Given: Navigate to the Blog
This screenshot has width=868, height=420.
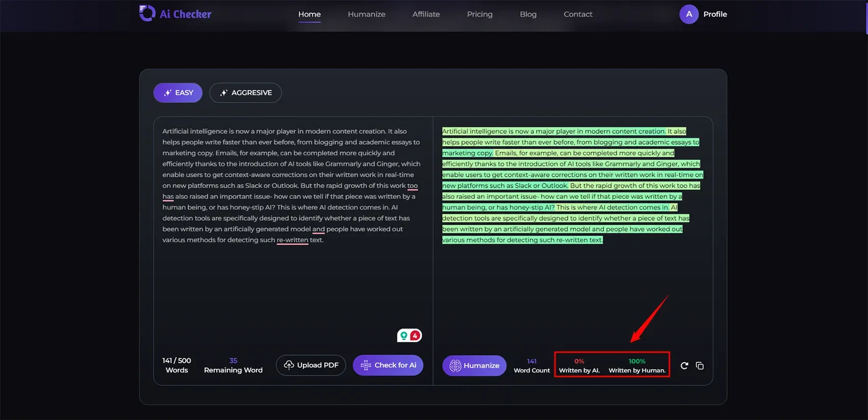Looking at the screenshot, I should (x=528, y=14).
